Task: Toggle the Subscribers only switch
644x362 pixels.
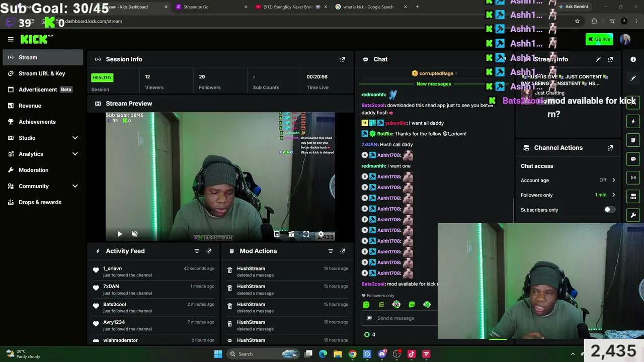Action: 609,210
